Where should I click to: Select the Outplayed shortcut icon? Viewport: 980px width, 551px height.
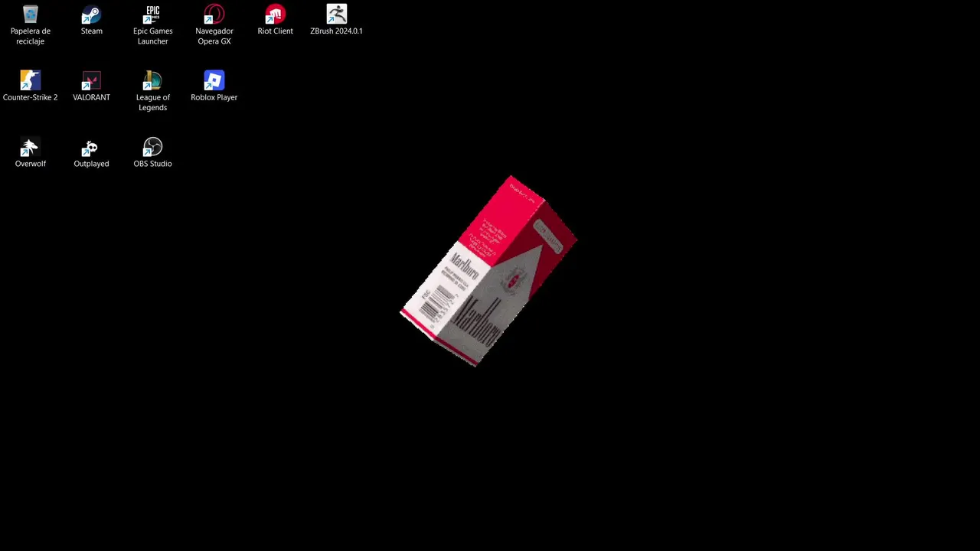click(x=91, y=152)
